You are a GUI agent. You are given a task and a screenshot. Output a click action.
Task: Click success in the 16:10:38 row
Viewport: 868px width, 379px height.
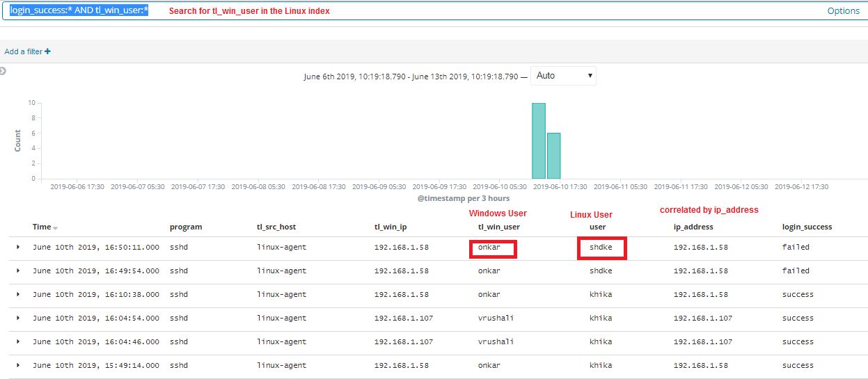click(x=798, y=295)
